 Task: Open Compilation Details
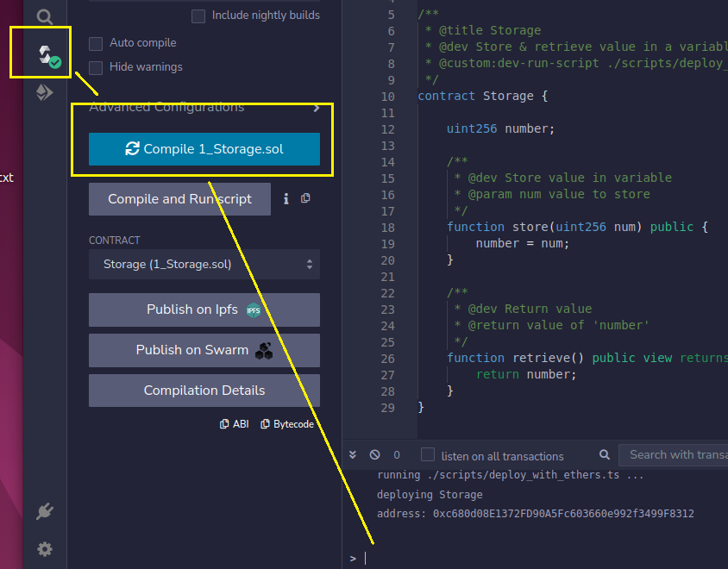pyautogui.click(x=204, y=391)
